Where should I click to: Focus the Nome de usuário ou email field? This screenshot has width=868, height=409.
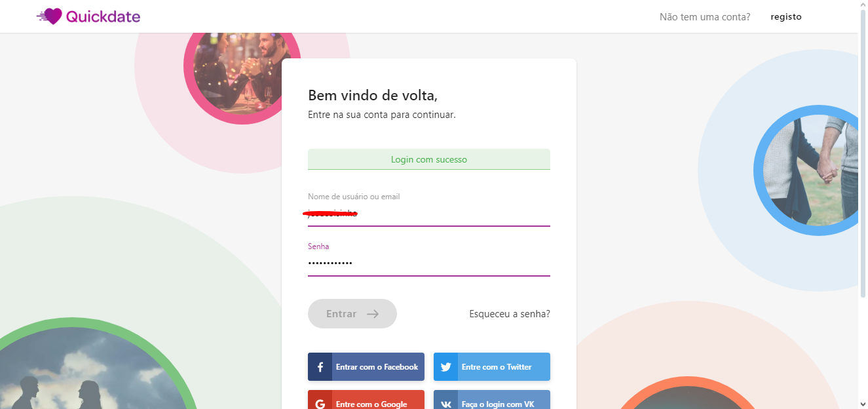(x=428, y=213)
